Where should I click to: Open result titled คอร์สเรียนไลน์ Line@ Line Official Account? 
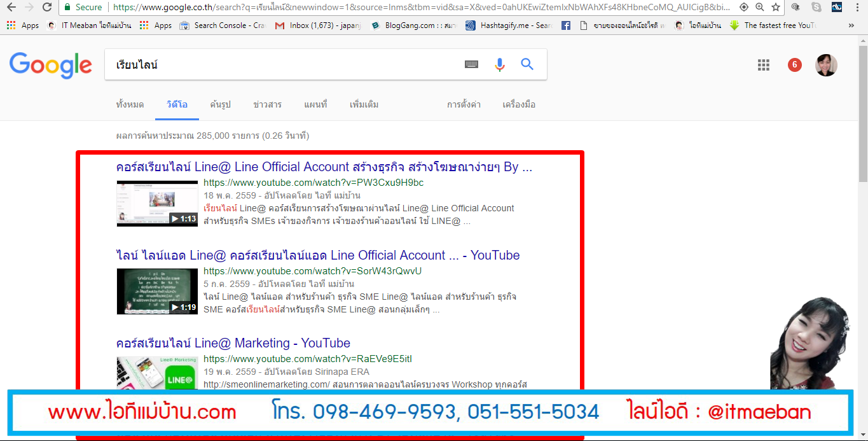tap(324, 167)
